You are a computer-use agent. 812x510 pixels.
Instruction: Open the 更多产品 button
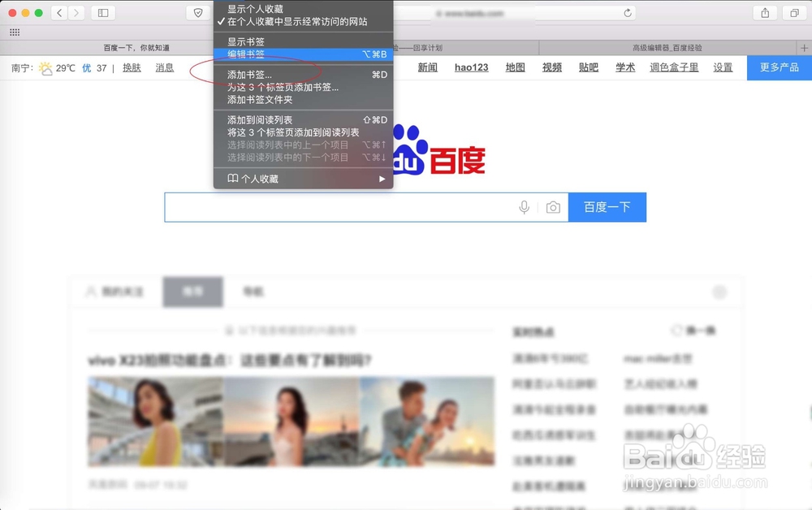click(x=779, y=67)
